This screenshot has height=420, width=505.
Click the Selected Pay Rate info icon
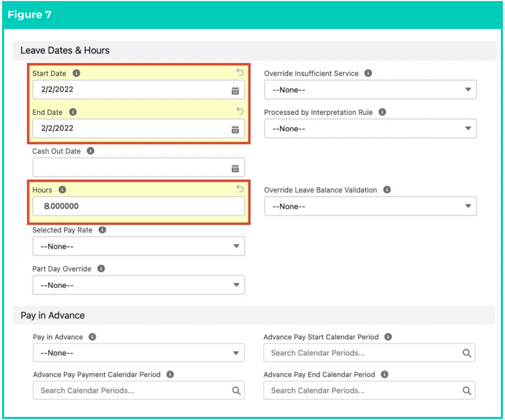coord(102,230)
